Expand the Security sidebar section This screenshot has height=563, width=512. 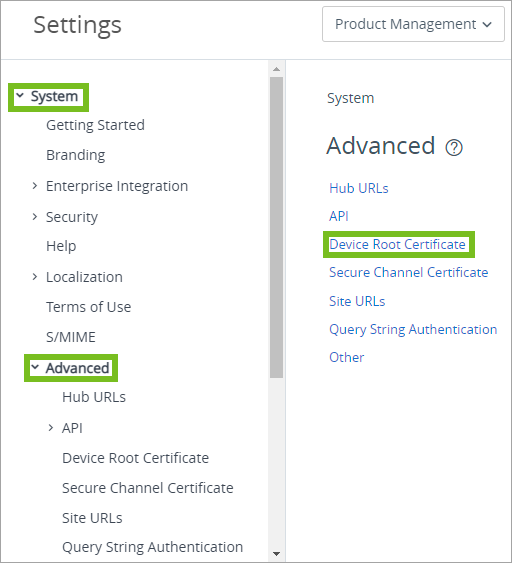(34, 217)
